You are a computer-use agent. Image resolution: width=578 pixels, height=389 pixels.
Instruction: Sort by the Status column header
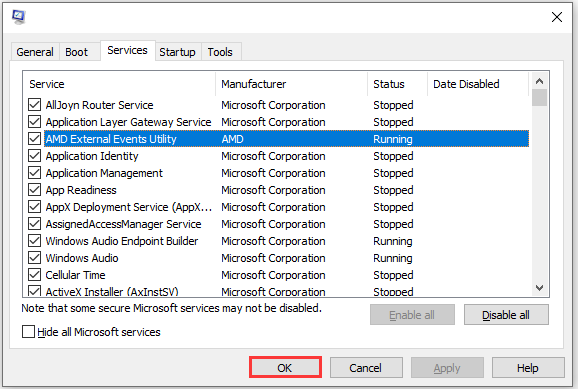click(x=397, y=84)
